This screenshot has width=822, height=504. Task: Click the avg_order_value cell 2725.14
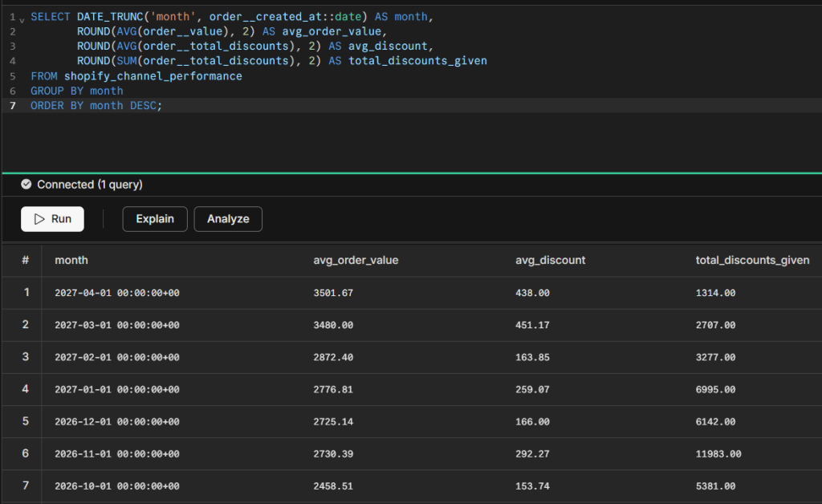[333, 422]
